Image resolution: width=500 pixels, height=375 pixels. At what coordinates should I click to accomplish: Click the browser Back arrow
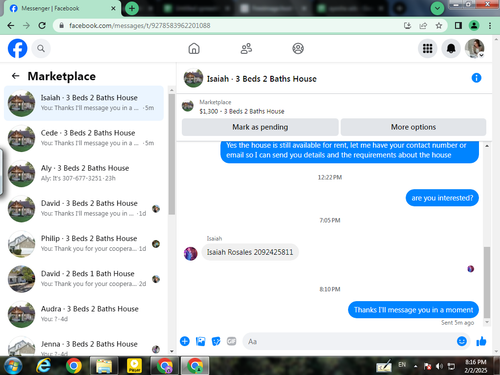tap(11, 26)
